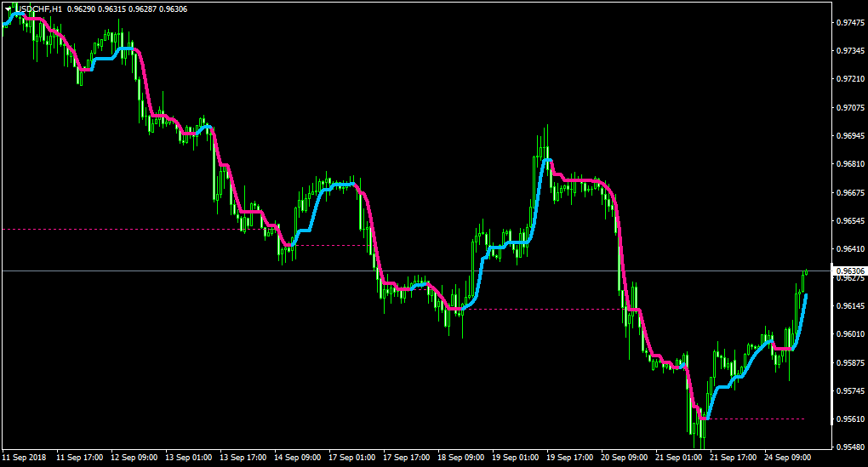Click the 0.96410 price scale label
Screen dimensions: 868x467
point(850,249)
